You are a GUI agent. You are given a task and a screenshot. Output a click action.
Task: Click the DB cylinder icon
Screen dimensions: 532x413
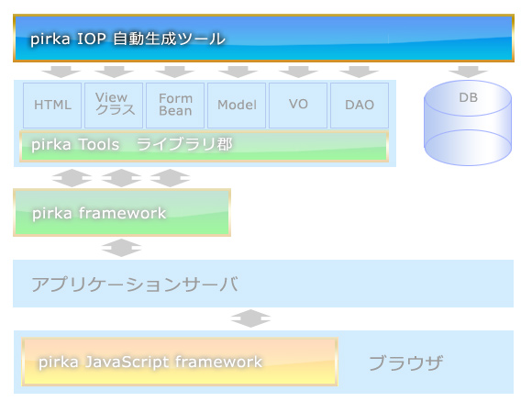click(468, 123)
